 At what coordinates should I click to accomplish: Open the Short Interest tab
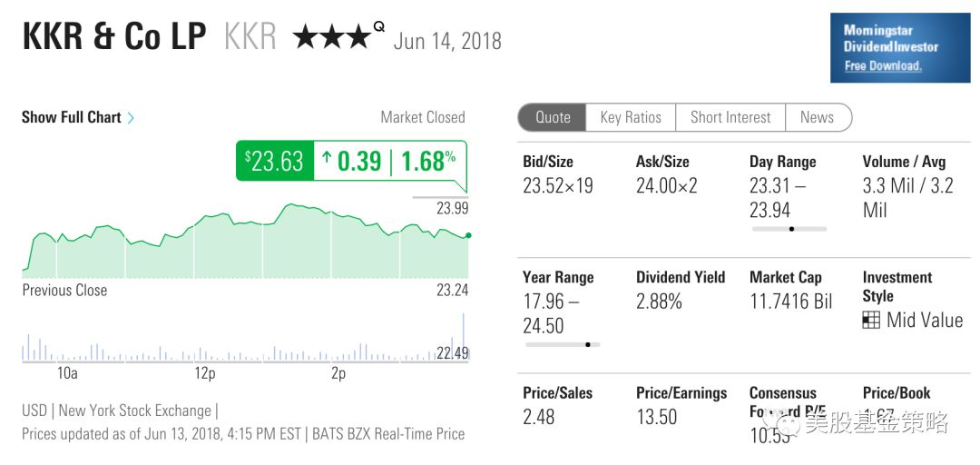tap(730, 117)
